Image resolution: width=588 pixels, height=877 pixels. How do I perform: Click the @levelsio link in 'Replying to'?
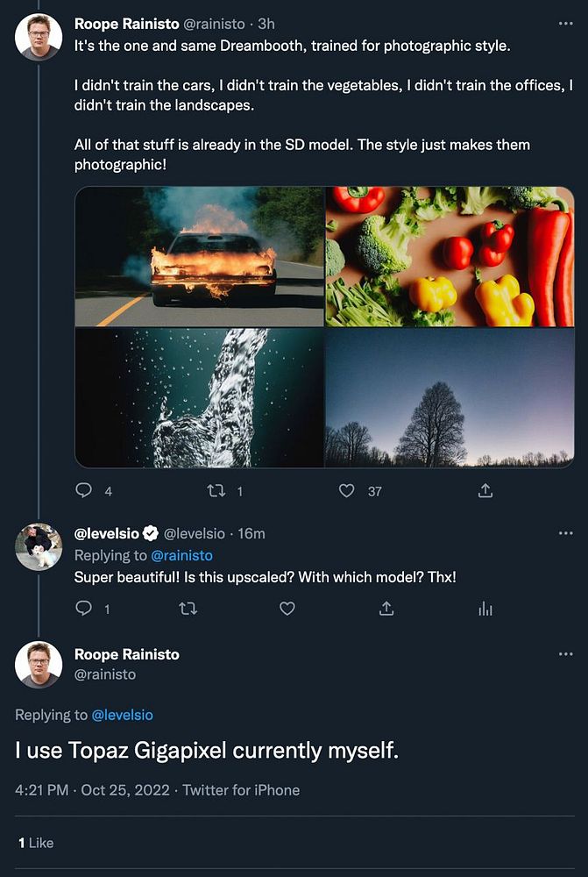(x=122, y=715)
